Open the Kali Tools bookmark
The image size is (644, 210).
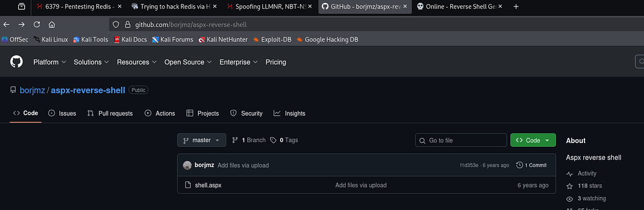pyautogui.click(x=91, y=39)
